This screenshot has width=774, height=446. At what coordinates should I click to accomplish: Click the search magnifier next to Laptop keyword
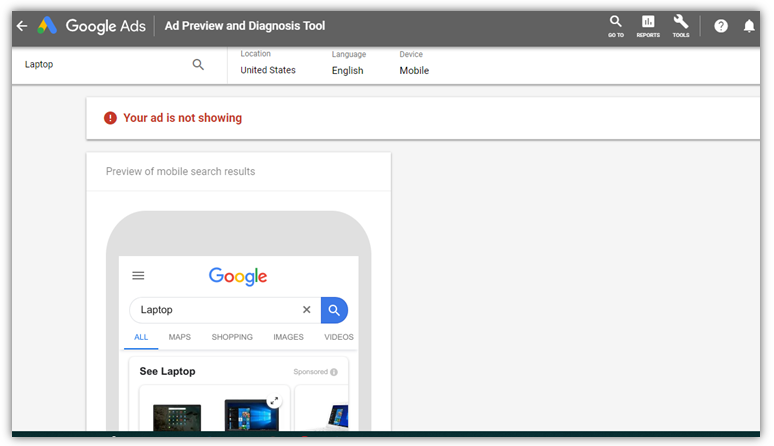(198, 64)
